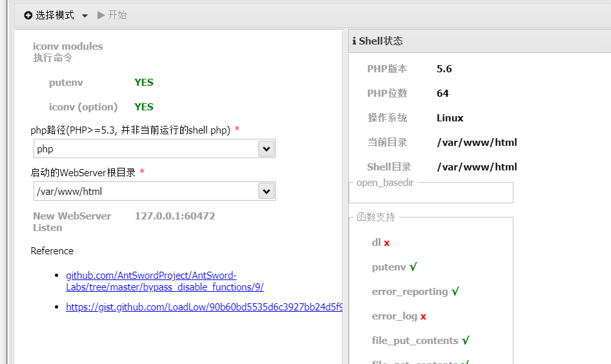Viewport: 611px width, 364px height.
Task: Click the /var/www/html root directory field
Action: tap(146, 191)
